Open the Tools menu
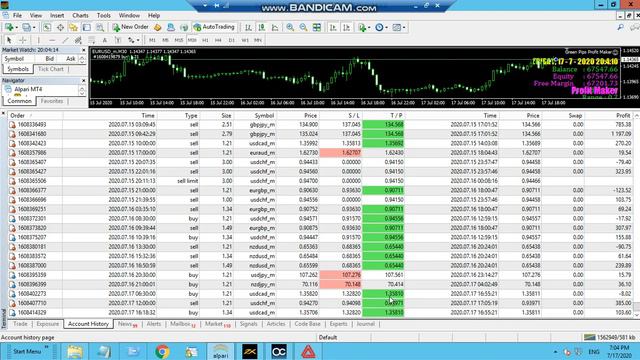This screenshot has height=360, width=640. click(104, 16)
